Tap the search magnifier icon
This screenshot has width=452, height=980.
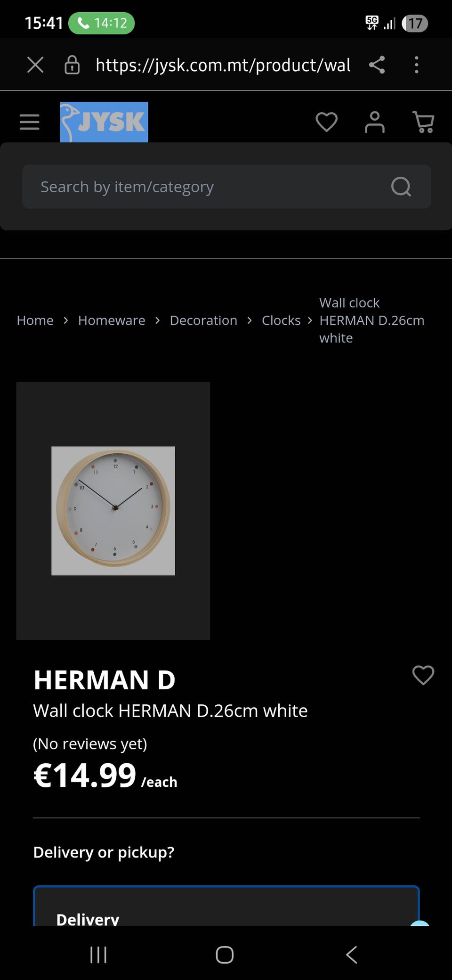click(x=401, y=187)
